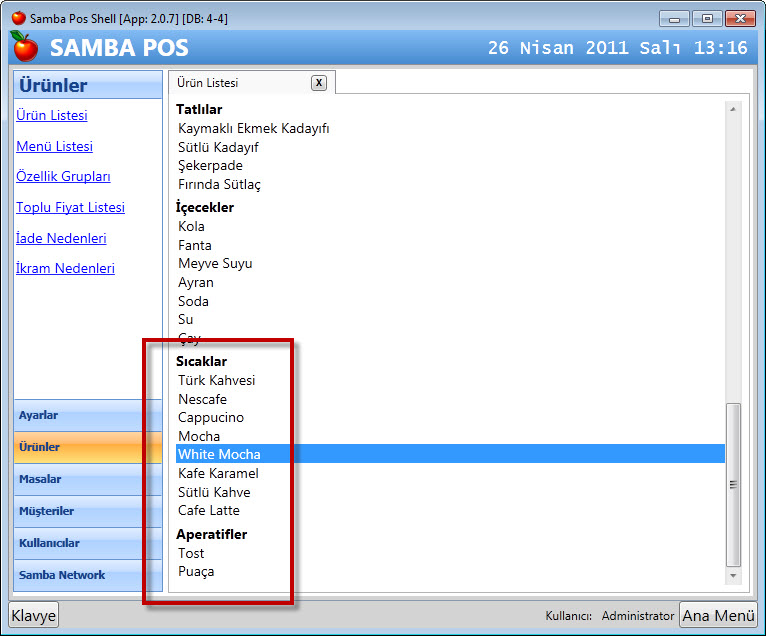Select Türk Kahvesi in the list
Viewport: 766px width, 636px height.
click(217, 381)
